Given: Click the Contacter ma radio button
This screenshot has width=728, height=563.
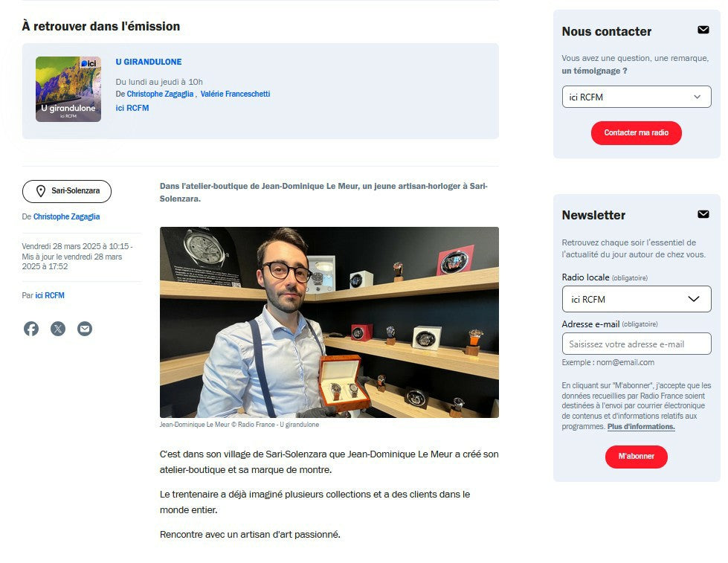Looking at the screenshot, I should [636, 133].
